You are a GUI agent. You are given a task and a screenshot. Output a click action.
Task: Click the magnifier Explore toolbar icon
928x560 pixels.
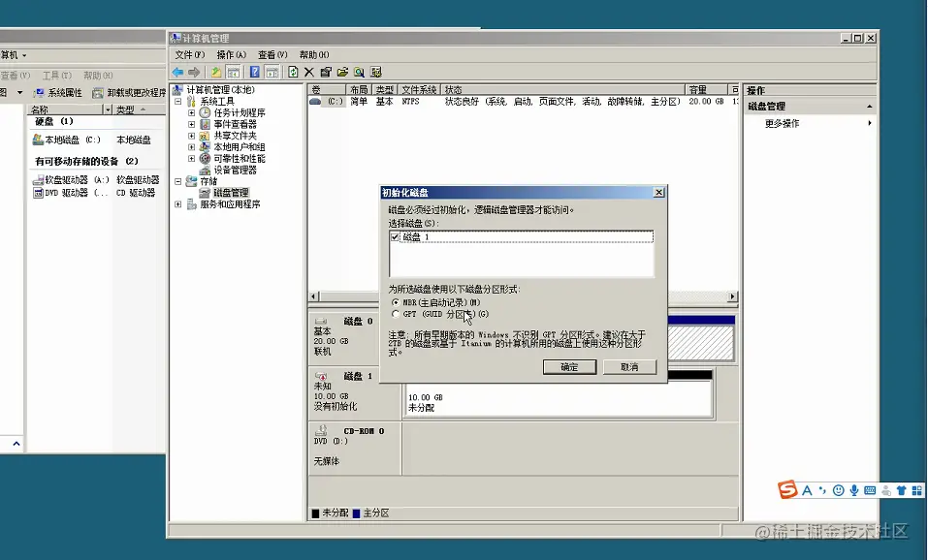[x=359, y=72]
